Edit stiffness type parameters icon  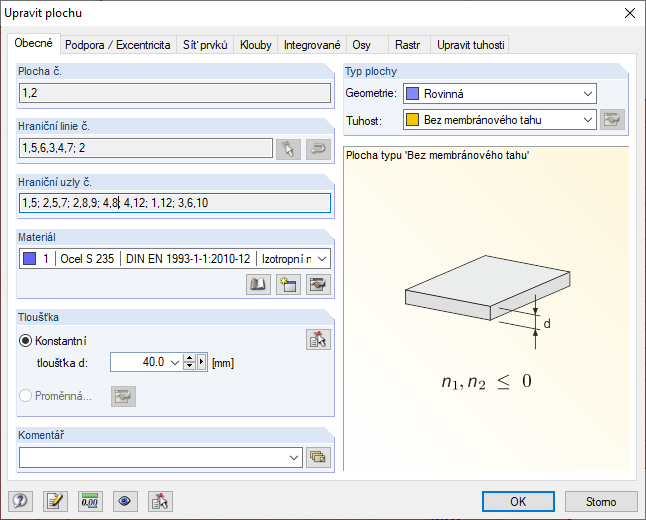coord(612,119)
